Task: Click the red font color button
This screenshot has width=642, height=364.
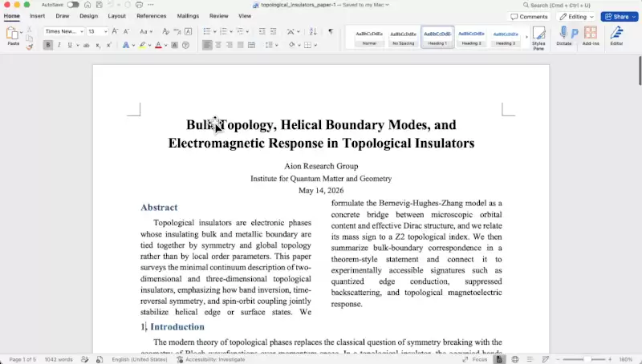Action: click(158, 46)
